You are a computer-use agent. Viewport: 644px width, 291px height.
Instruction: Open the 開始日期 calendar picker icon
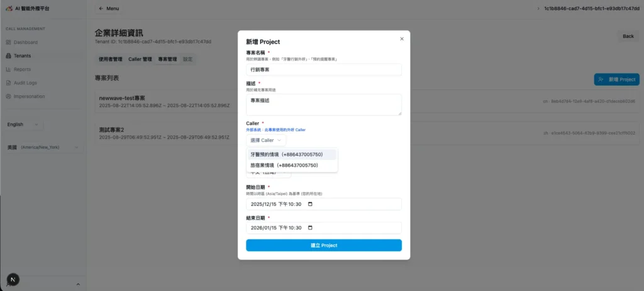(310, 204)
